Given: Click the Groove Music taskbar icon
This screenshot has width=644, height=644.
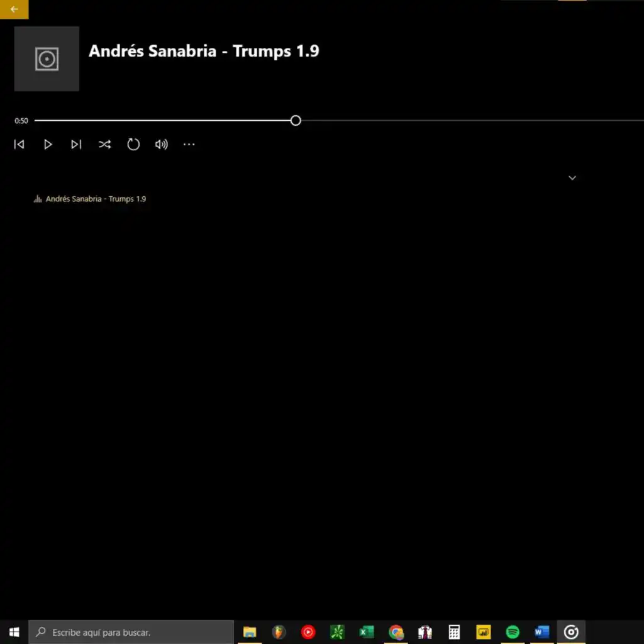Looking at the screenshot, I should tap(571, 632).
